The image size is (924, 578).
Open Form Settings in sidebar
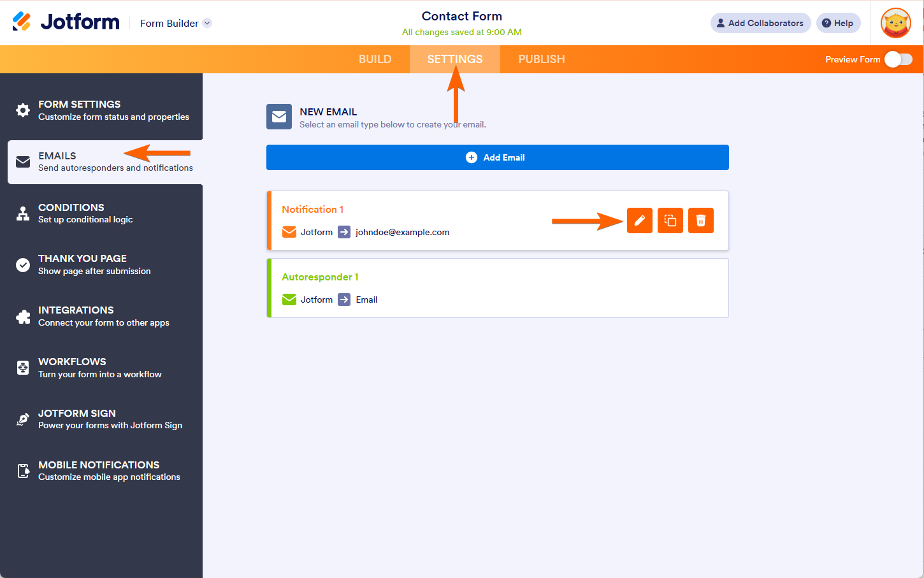101,110
